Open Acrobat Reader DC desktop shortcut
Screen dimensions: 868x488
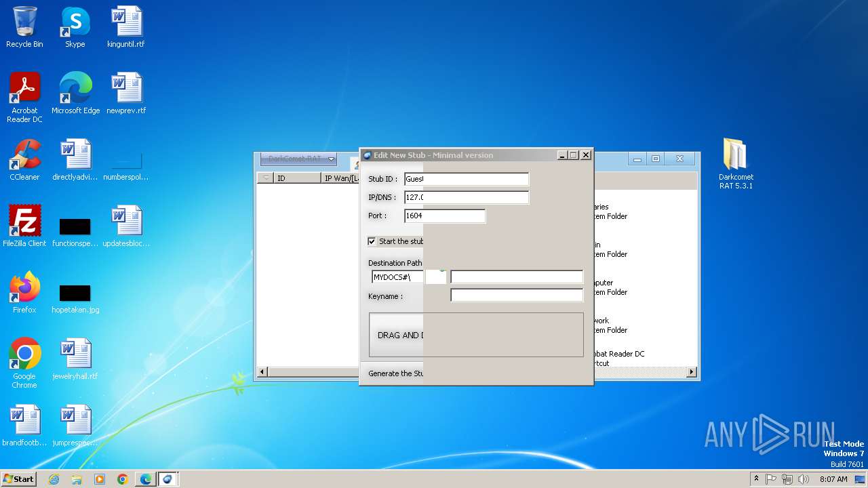(x=24, y=98)
